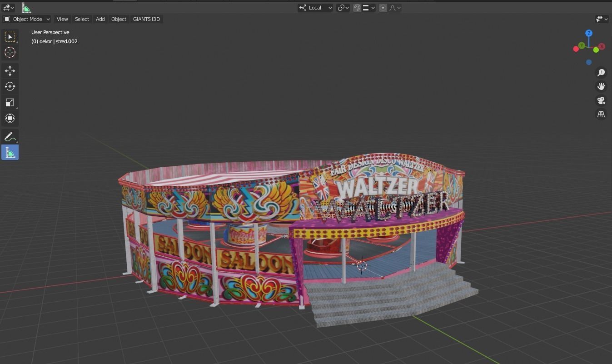Image resolution: width=612 pixels, height=364 pixels.
Task: Open the object type visibility popover
Action: point(599,19)
